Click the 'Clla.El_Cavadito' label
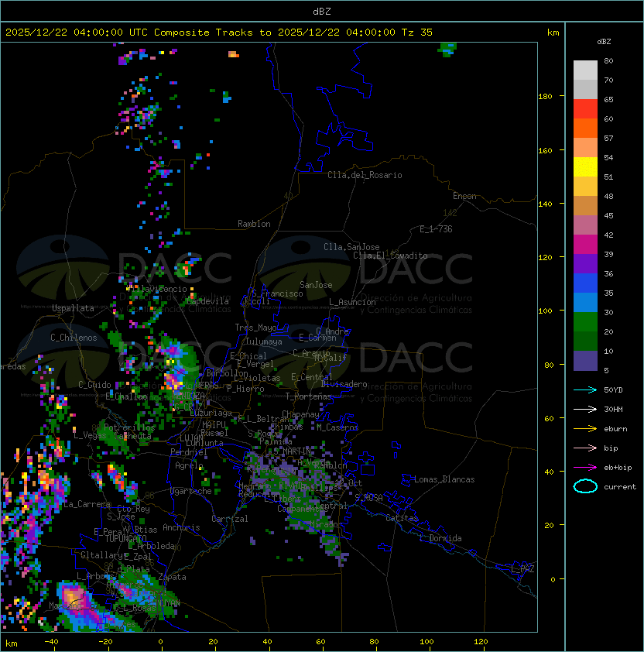This screenshot has height=652, width=644. pyautogui.click(x=390, y=256)
